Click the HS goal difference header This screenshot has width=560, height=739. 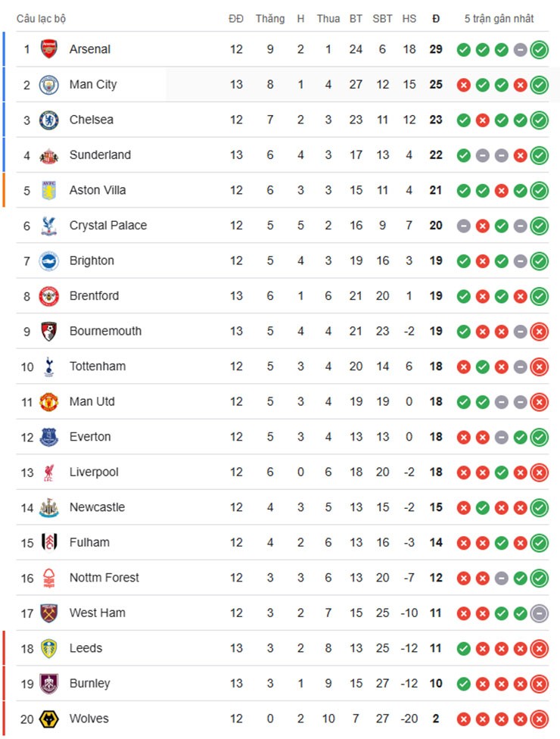click(409, 18)
